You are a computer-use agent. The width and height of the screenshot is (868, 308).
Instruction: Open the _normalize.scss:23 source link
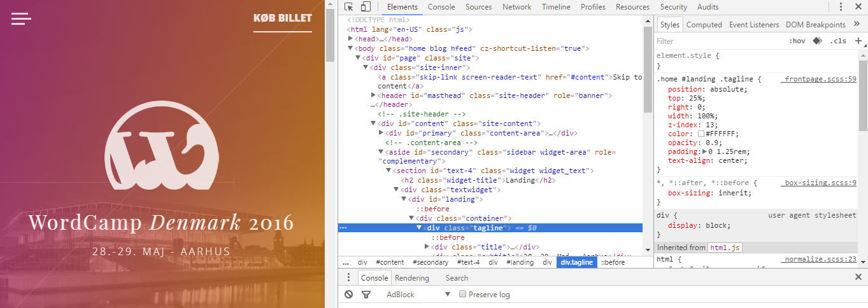pos(819,259)
